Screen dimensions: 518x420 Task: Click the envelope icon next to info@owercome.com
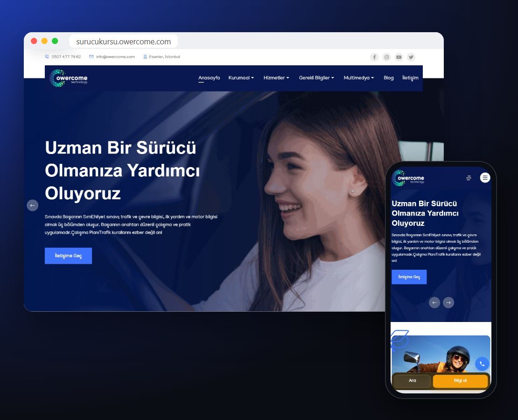[91, 57]
